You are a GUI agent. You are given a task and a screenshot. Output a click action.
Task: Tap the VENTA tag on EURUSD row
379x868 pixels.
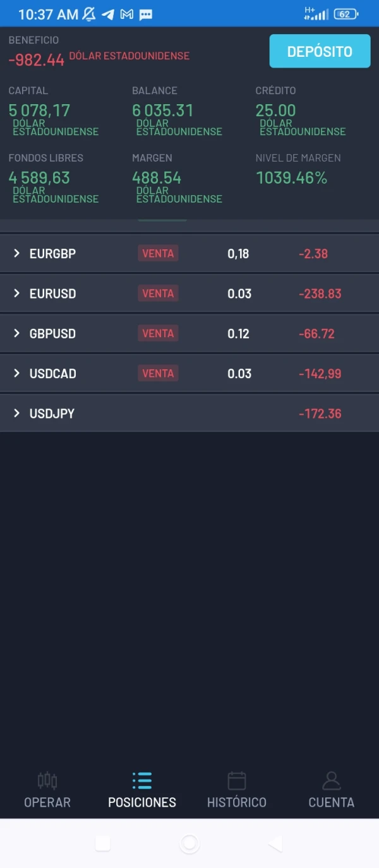pos(158,294)
